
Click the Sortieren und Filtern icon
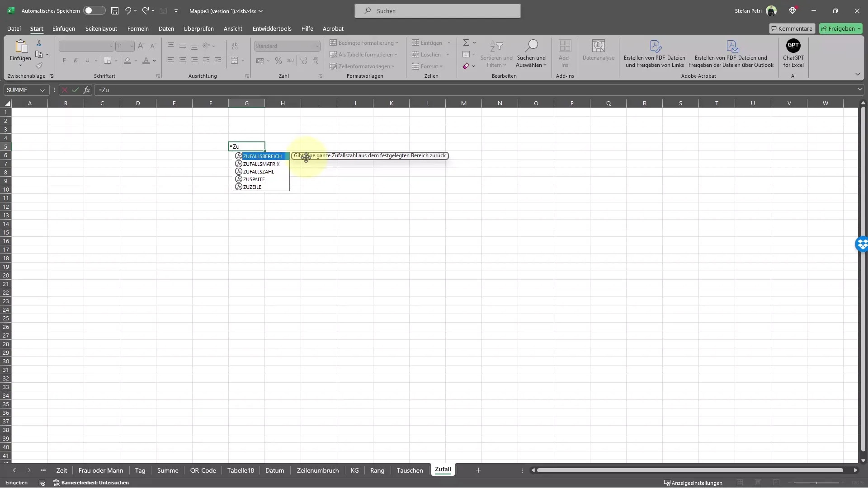click(496, 46)
